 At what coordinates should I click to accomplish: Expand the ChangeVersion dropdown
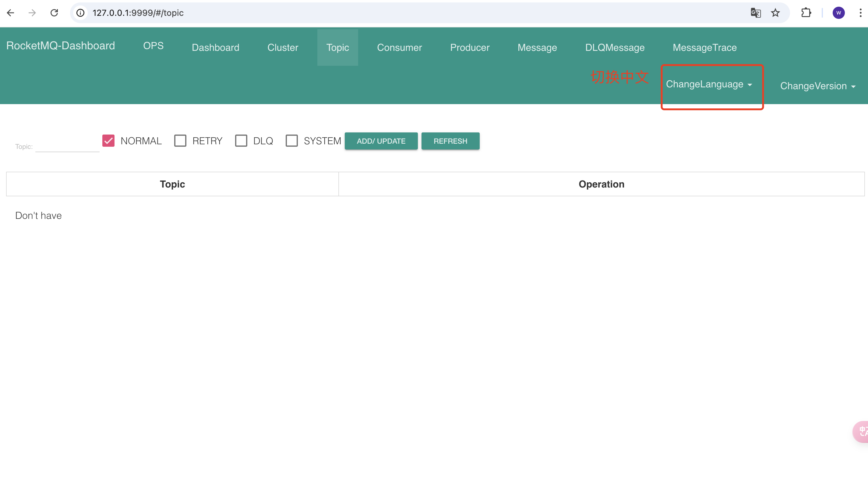click(x=818, y=86)
